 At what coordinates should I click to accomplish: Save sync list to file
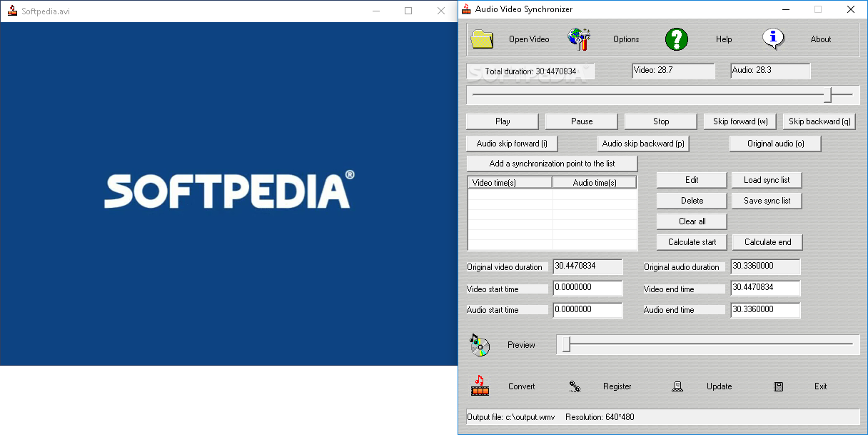tap(767, 201)
